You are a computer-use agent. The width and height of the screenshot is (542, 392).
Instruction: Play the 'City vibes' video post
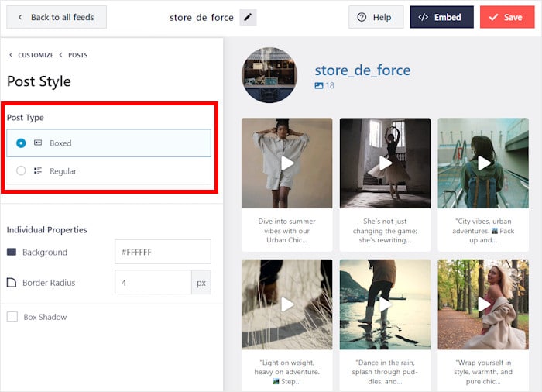click(x=483, y=163)
